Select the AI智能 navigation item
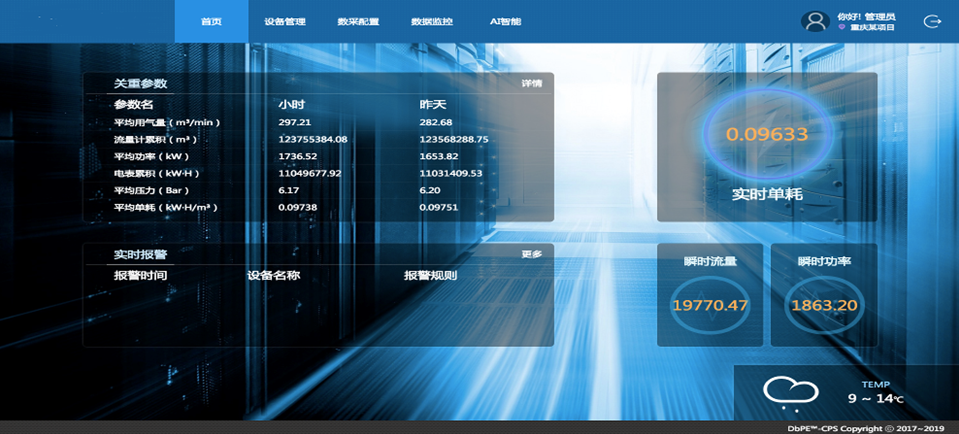This screenshot has height=434, width=959. 505,21
